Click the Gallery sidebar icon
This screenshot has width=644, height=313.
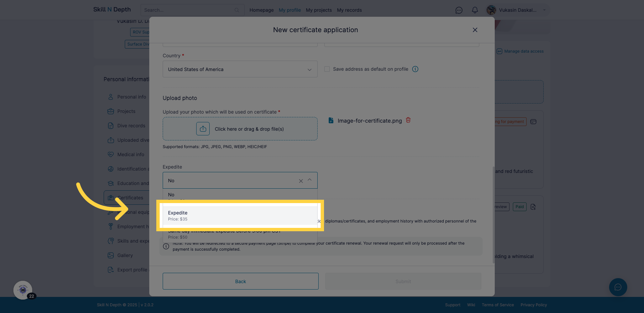111,255
